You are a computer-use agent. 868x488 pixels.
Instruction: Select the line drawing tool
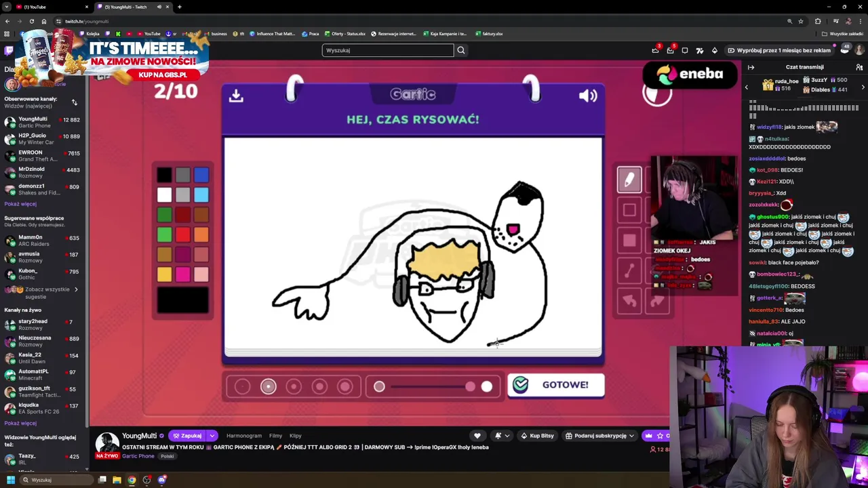point(629,271)
